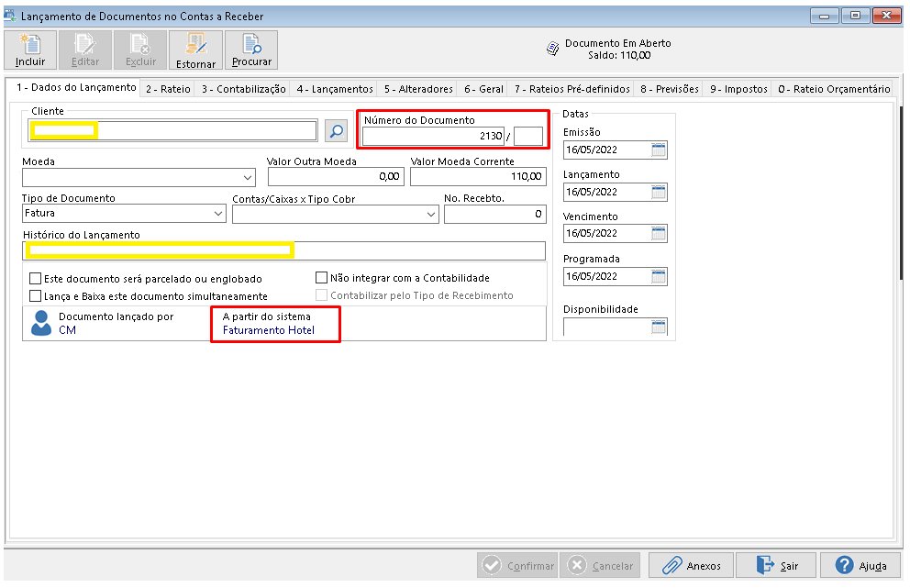This screenshot has height=588, width=910.
Task: Minimize the window
Action: (x=824, y=16)
